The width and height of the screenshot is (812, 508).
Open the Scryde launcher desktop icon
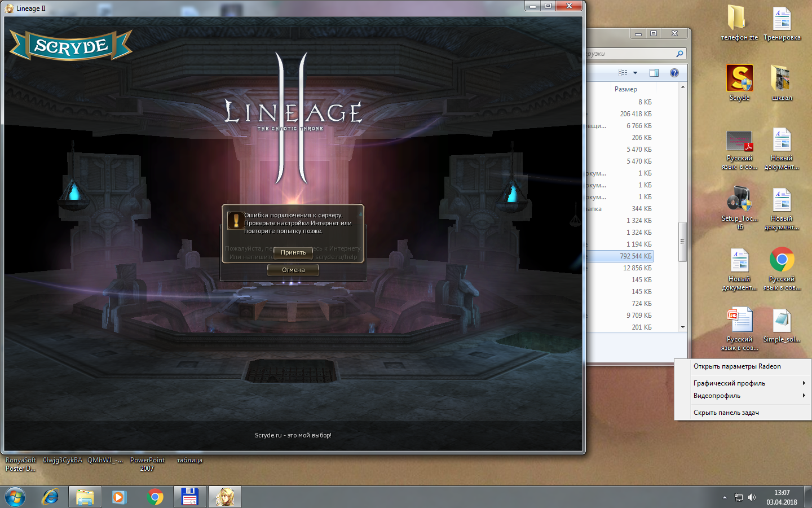(x=739, y=79)
